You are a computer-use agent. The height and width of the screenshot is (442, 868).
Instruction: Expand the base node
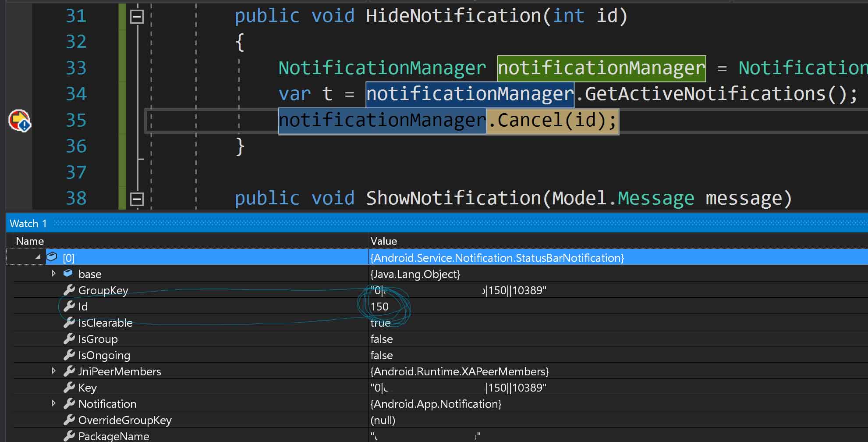tap(53, 274)
